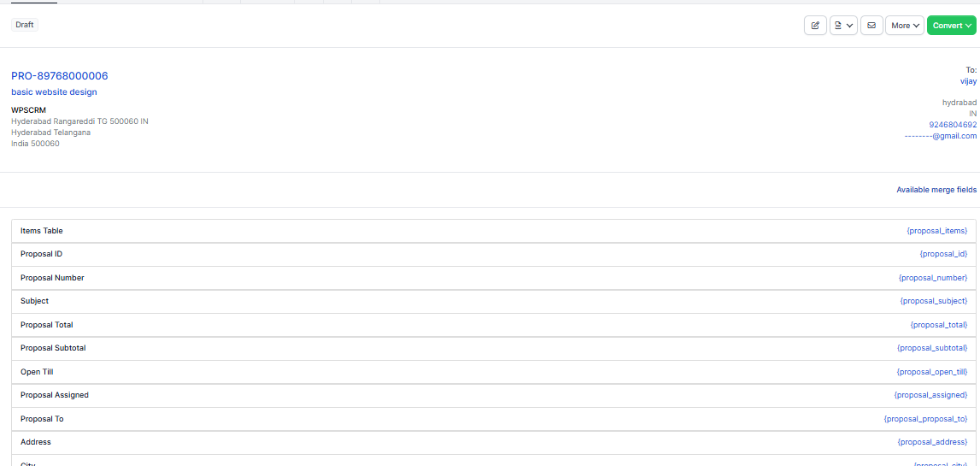
Task: Select the {proposal_id} merge field
Action: pos(943,255)
